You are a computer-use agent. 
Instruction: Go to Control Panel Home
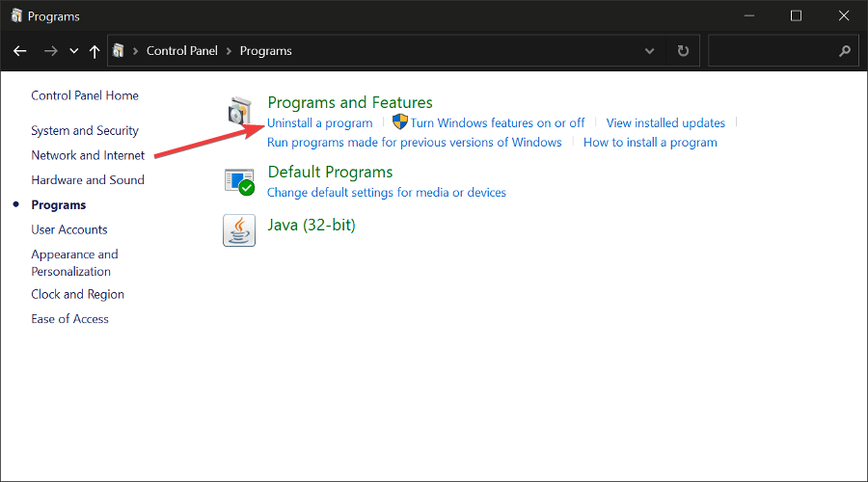click(x=85, y=95)
